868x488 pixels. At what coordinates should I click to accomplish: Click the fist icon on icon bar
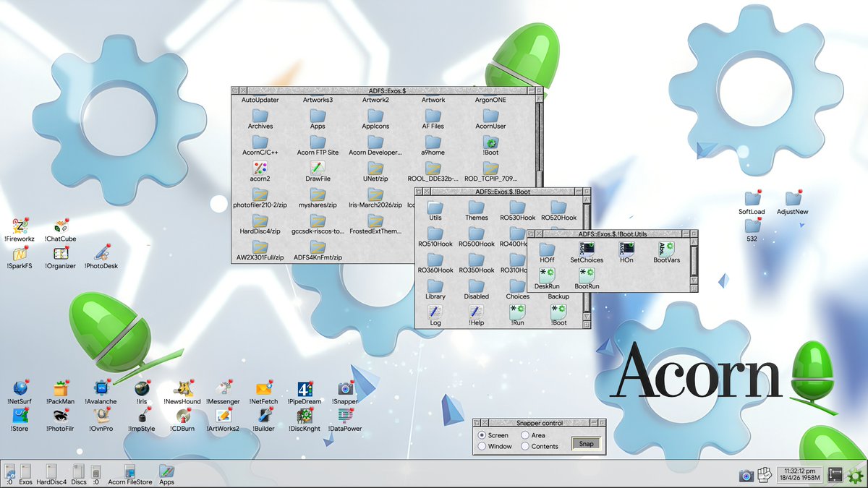point(765,475)
